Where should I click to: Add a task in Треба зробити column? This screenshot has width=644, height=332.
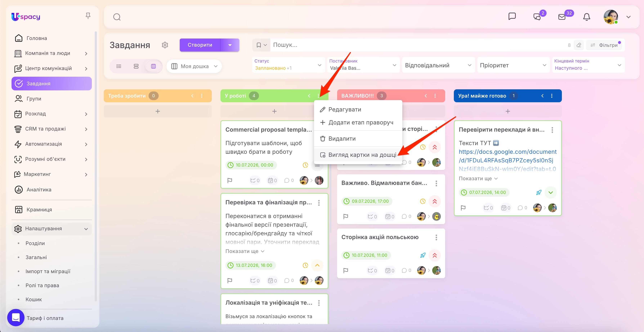(x=158, y=111)
